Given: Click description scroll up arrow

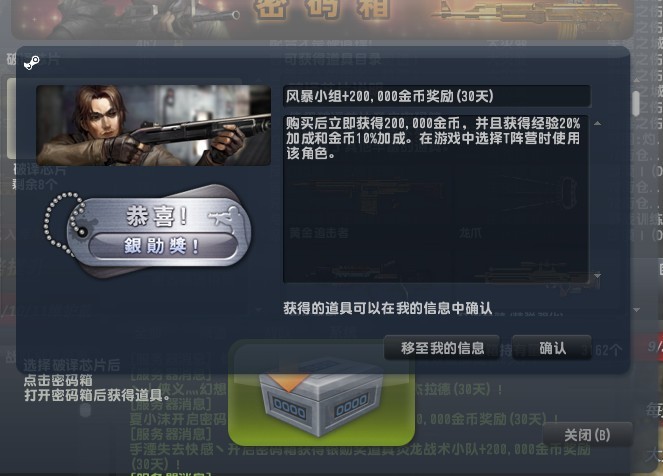Looking at the screenshot, I should pyautogui.click(x=597, y=123).
